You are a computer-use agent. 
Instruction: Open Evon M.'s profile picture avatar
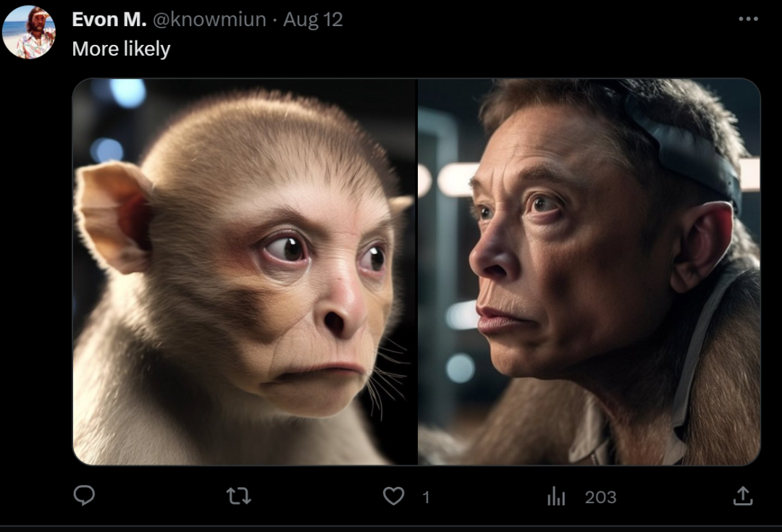[28, 33]
